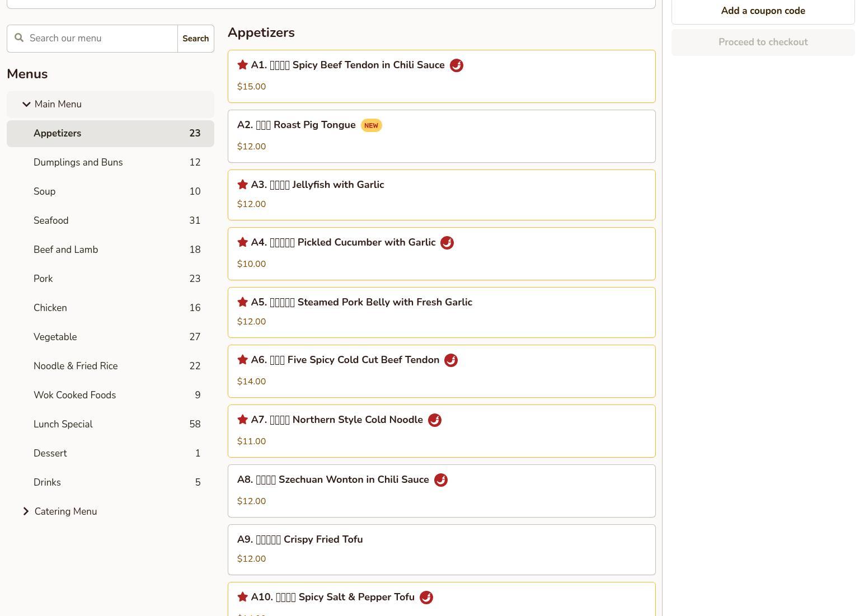Click the star icon on A7 Northern Style Cold Noodle
The height and width of the screenshot is (616, 864).
(x=242, y=420)
